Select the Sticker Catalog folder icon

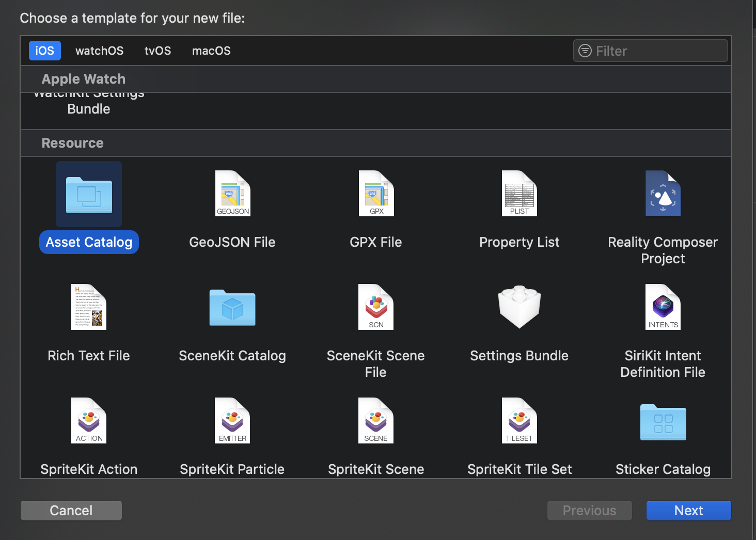pyautogui.click(x=663, y=422)
